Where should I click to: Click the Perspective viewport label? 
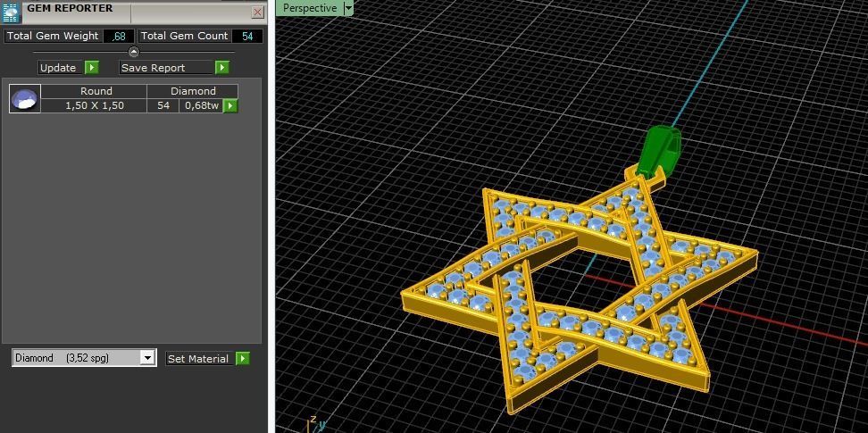[310, 8]
